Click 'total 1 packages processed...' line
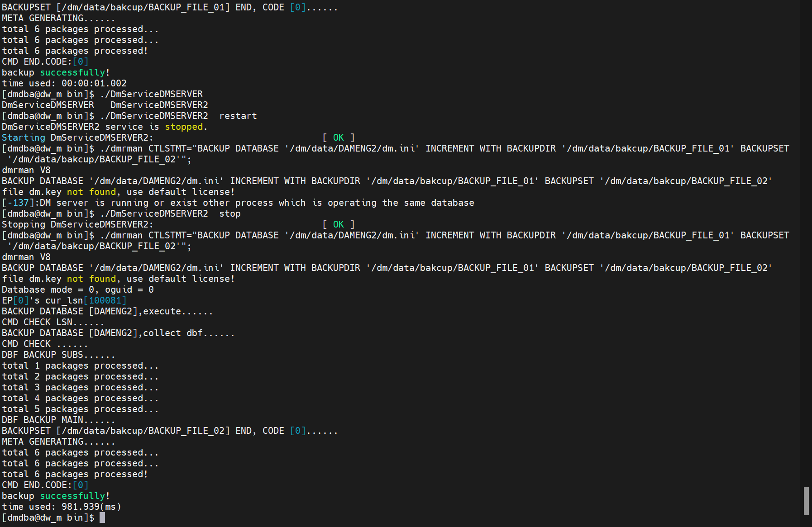Image resolution: width=812 pixels, height=527 pixels. [x=80, y=366]
